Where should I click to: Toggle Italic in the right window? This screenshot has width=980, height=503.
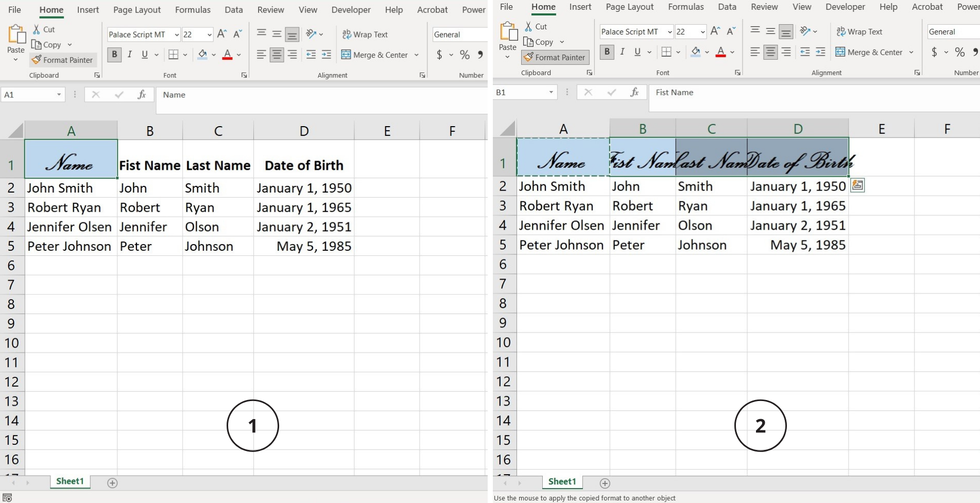(622, 51)
